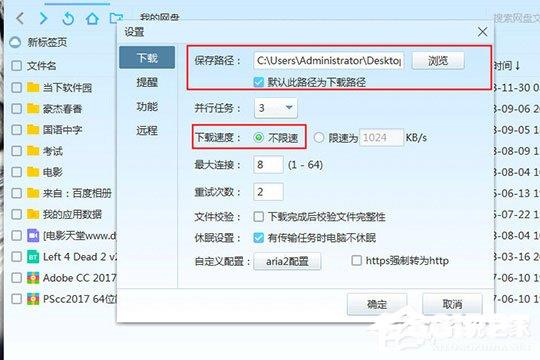The image size is (540, 360).
Task: Select the 限速为 radio button
Action: [x=319, y=138]
